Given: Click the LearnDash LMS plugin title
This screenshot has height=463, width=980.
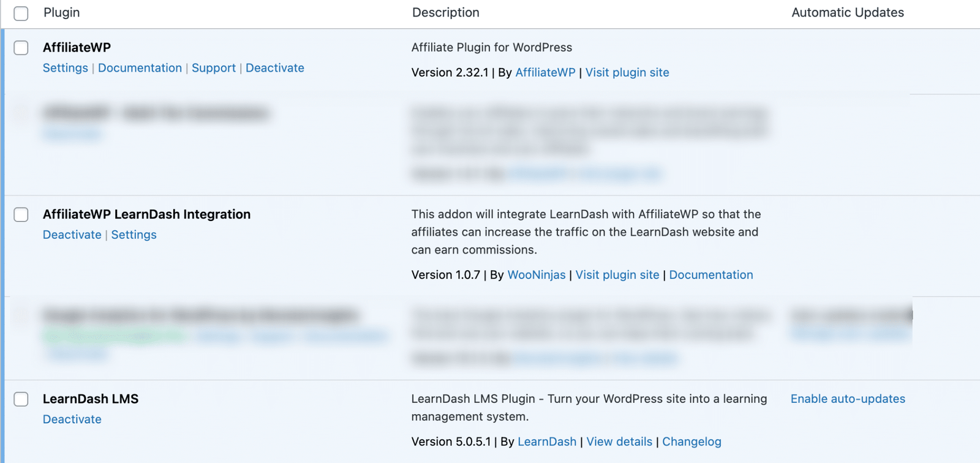Looking at the screenshot, I should tap(91, 399).
